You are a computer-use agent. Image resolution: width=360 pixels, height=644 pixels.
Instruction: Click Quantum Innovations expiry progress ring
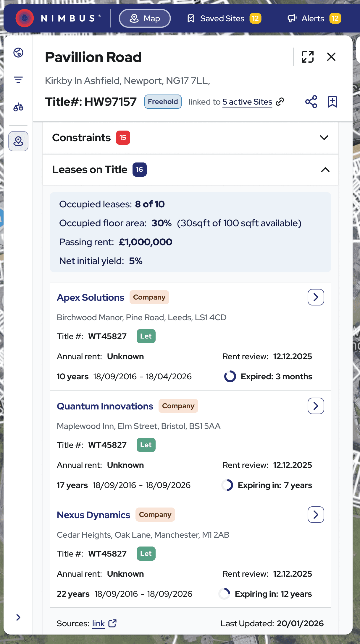(x=227, y=485)
